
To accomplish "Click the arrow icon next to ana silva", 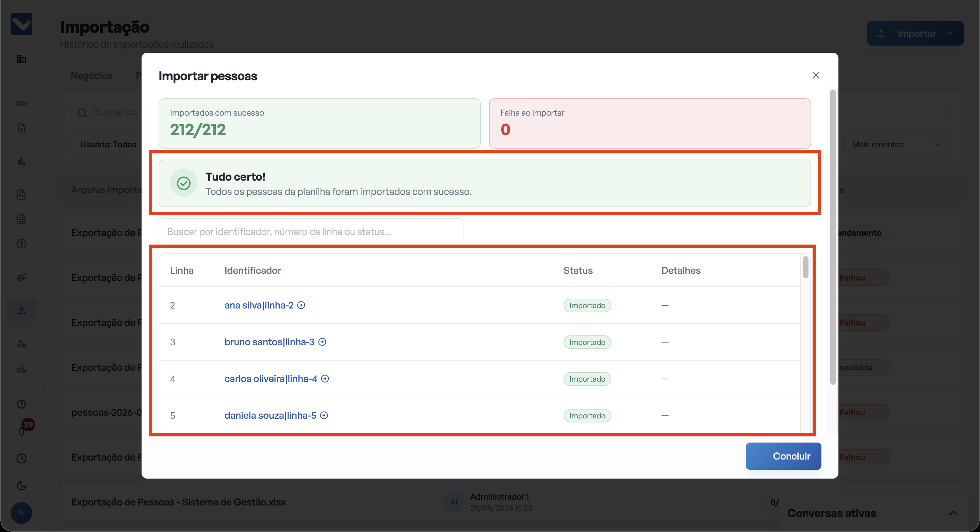I will (x=301, y=305).
